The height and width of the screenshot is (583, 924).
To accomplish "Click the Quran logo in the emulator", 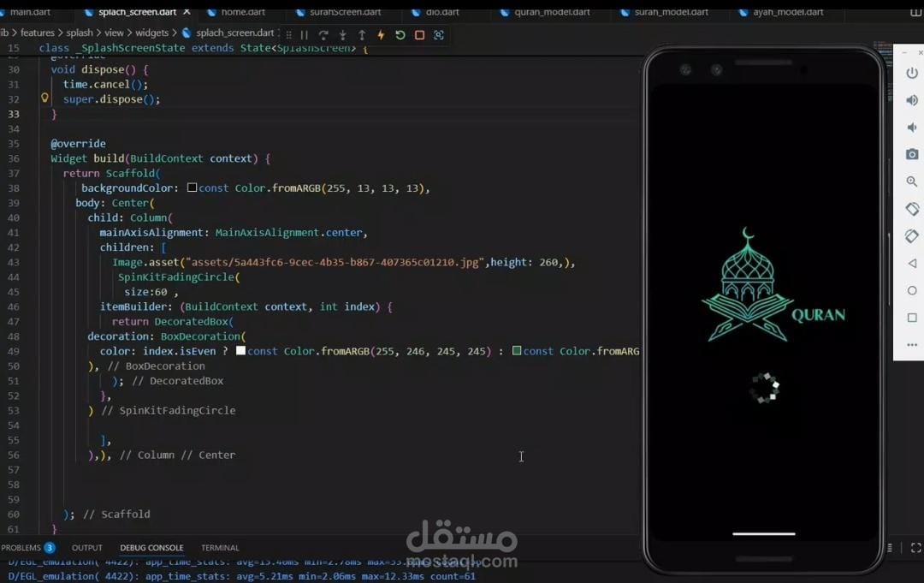I will [773, 285].
